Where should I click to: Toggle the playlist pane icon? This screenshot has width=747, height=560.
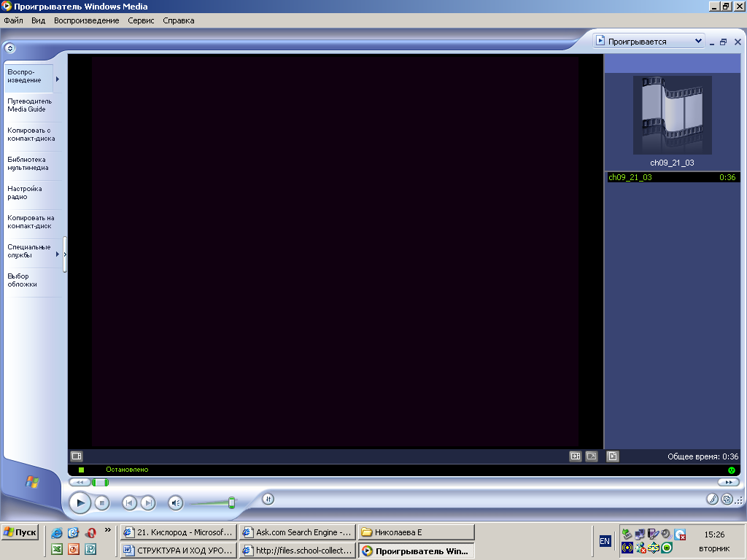[612, 456]
